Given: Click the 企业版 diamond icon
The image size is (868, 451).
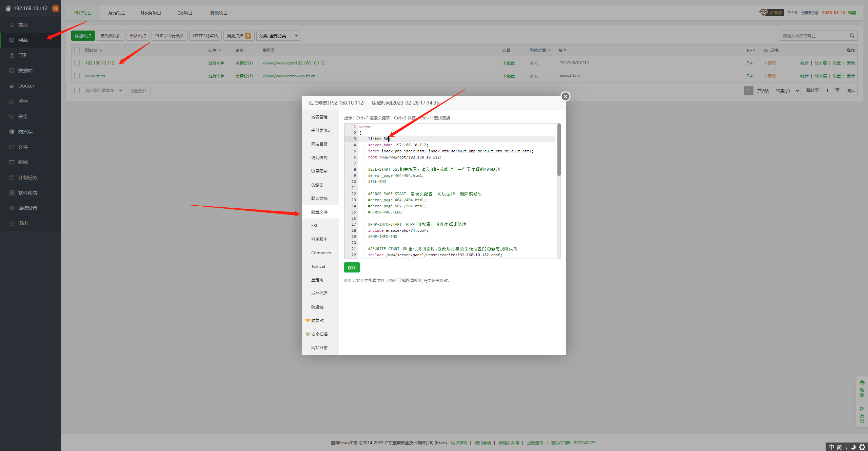Looking at the screenshot, I should tap(763, 13).
